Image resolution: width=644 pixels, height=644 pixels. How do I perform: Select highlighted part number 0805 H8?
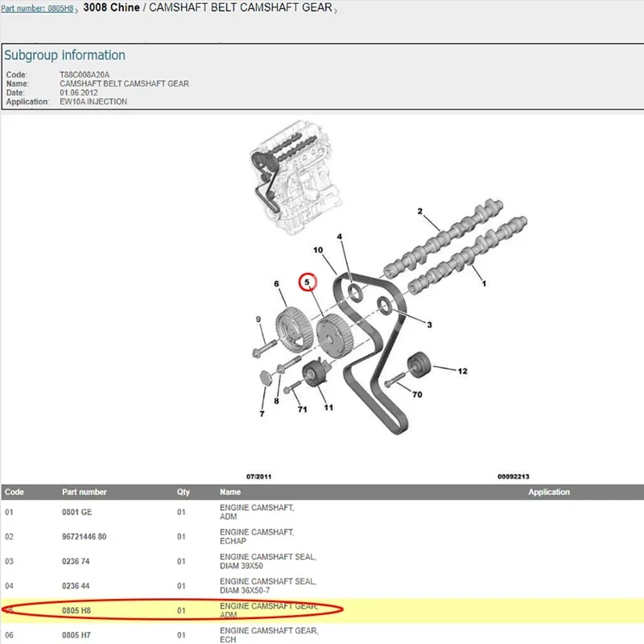tap(76, 611)
